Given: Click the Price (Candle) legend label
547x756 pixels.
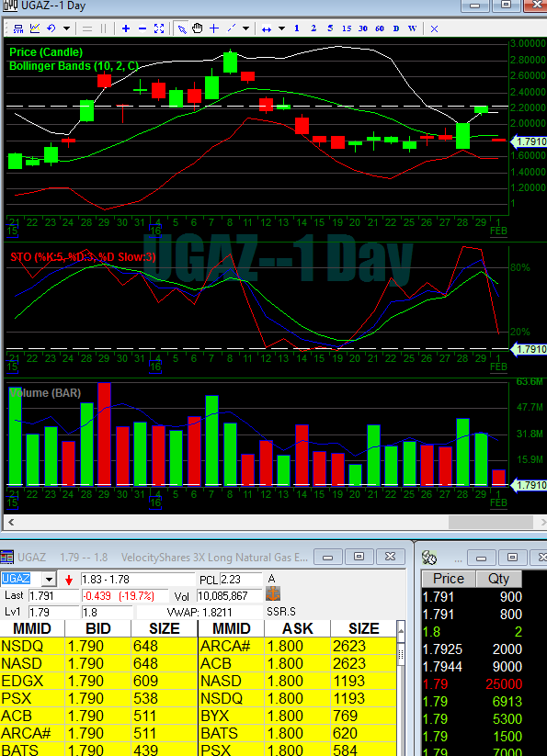Looking at the screenshot, I should tap(46, 52).
